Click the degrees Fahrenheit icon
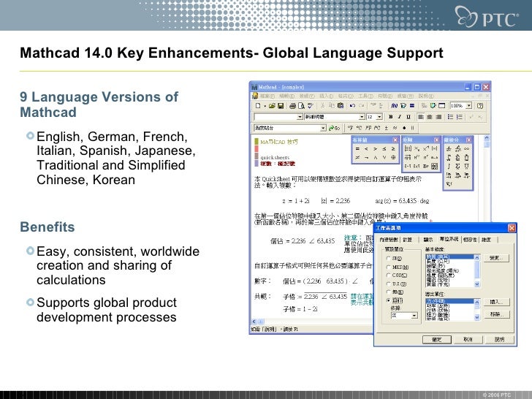The width and height of the screenshot is (532, 399). tap(351, 128)
